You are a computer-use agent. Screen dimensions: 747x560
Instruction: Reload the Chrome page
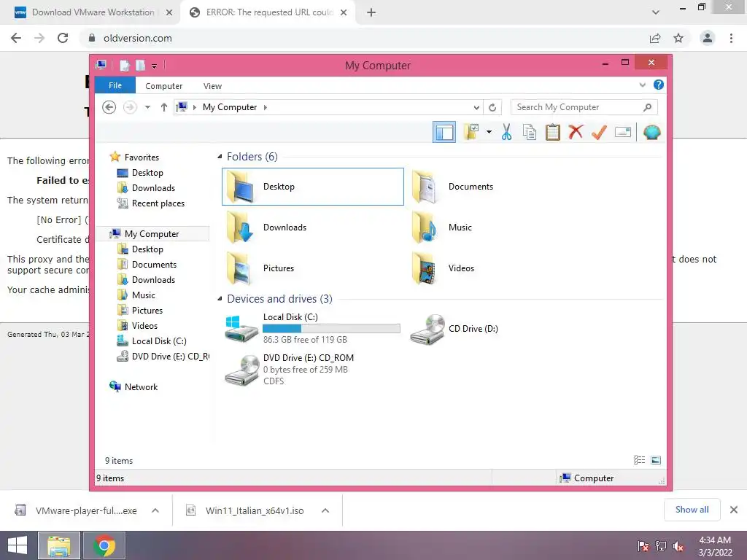point(63,38)
